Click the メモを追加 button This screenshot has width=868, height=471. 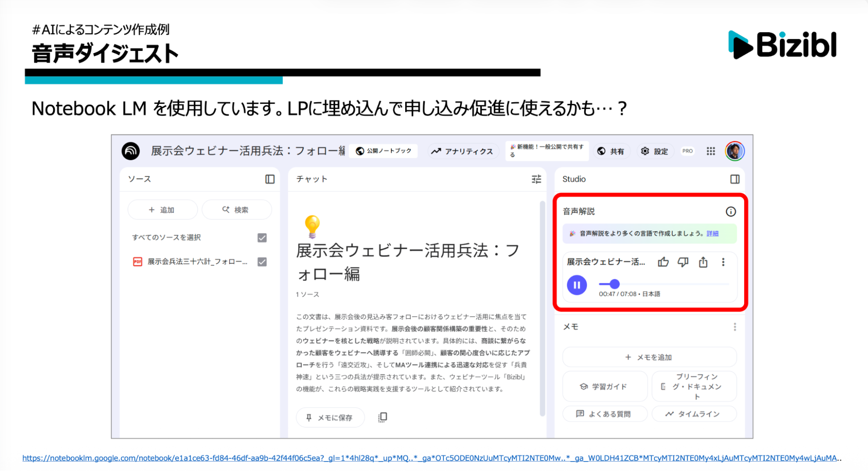click(649, 357)
